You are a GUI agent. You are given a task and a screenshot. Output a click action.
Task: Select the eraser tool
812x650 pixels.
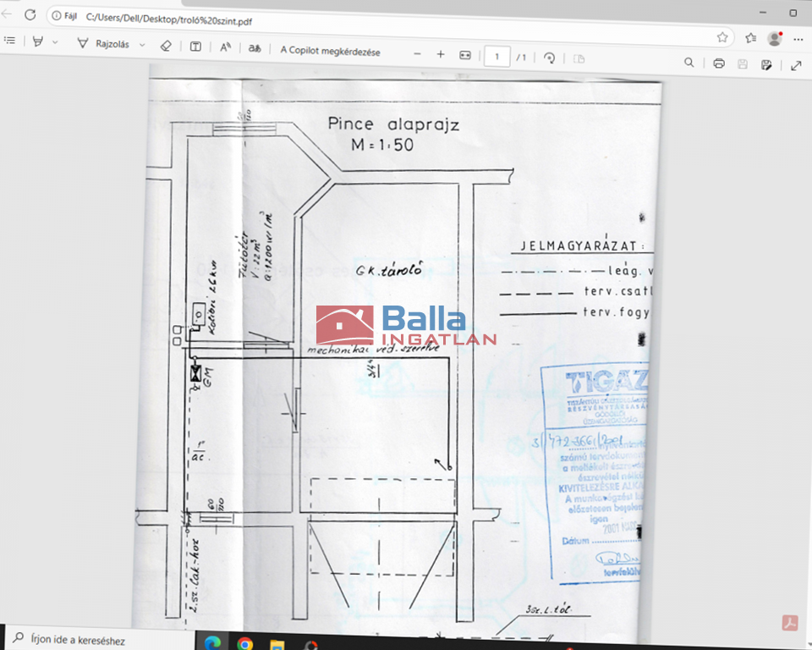166,46
